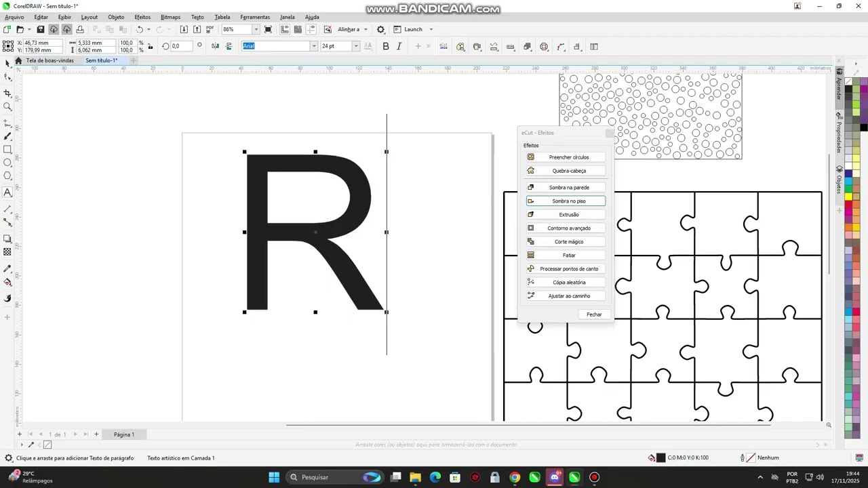Toggle Italic text formatting
This screenshot has height=488, width=868.
399,46
